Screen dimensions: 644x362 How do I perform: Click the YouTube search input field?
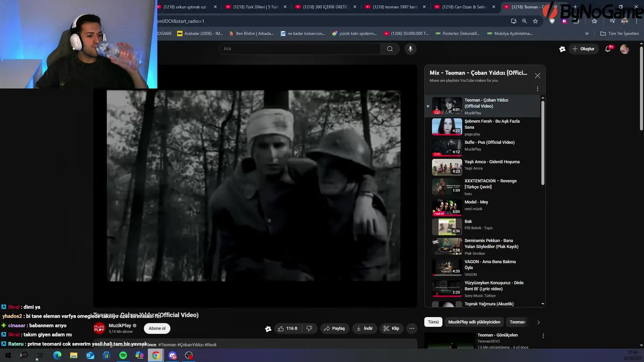click(300, 49)
